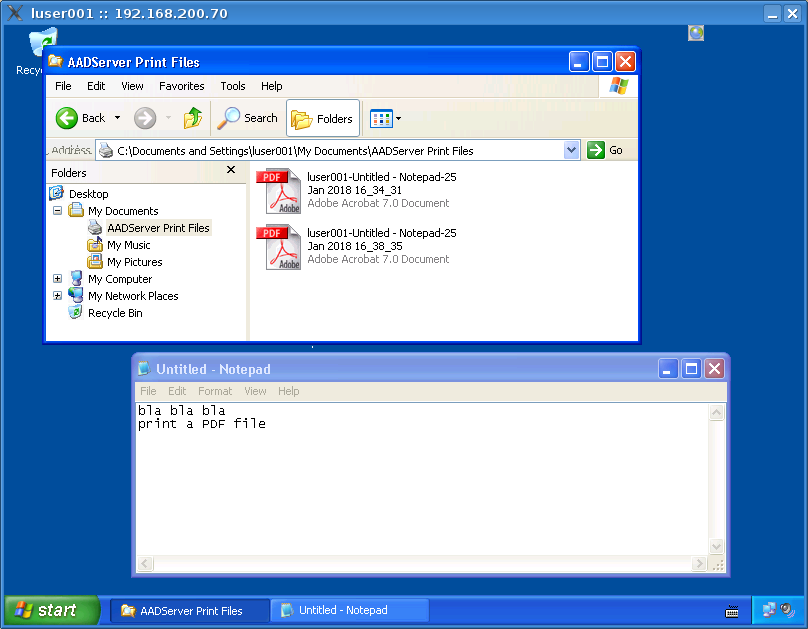Click the Notepad scrollbar down arrow
The image size is (808, 629).
click(716, 546)
